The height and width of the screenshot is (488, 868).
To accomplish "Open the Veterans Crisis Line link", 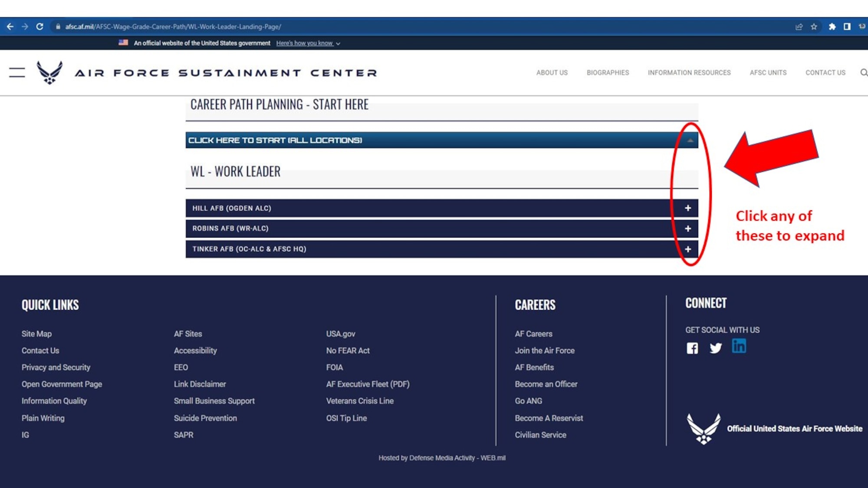I will coord(360,401).
